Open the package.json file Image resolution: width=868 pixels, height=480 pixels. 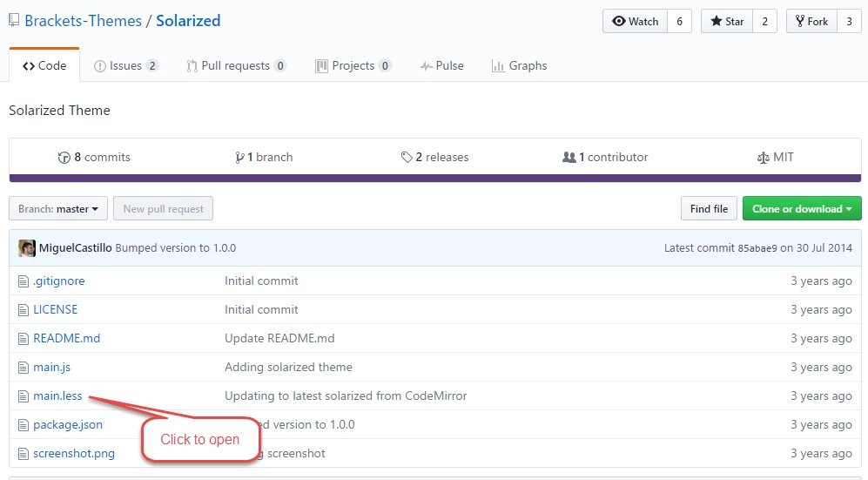point(68,424)
